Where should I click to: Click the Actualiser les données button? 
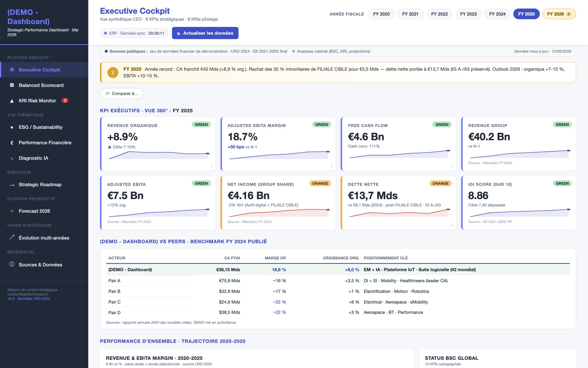click(x=205, y=33)
